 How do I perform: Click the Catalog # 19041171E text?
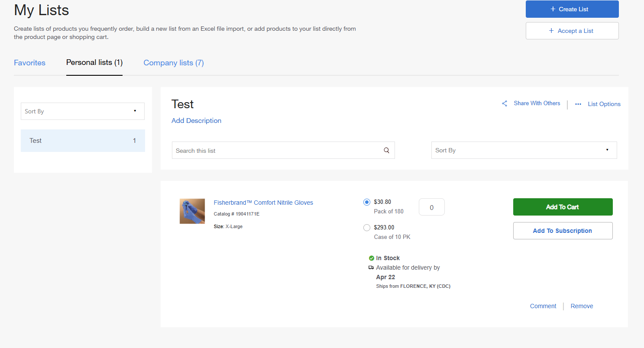[x=236, y=214]
